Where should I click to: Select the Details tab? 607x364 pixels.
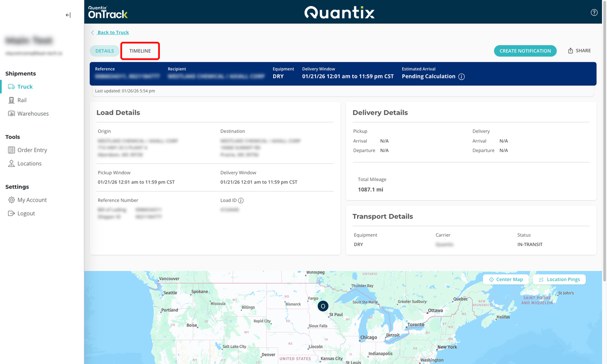[105, 51]
